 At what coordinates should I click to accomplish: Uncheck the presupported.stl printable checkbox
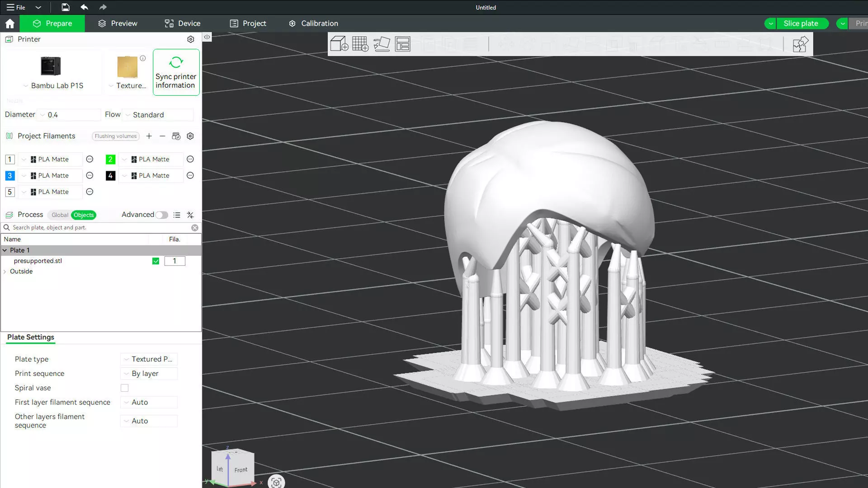click(x=156, y=261)
